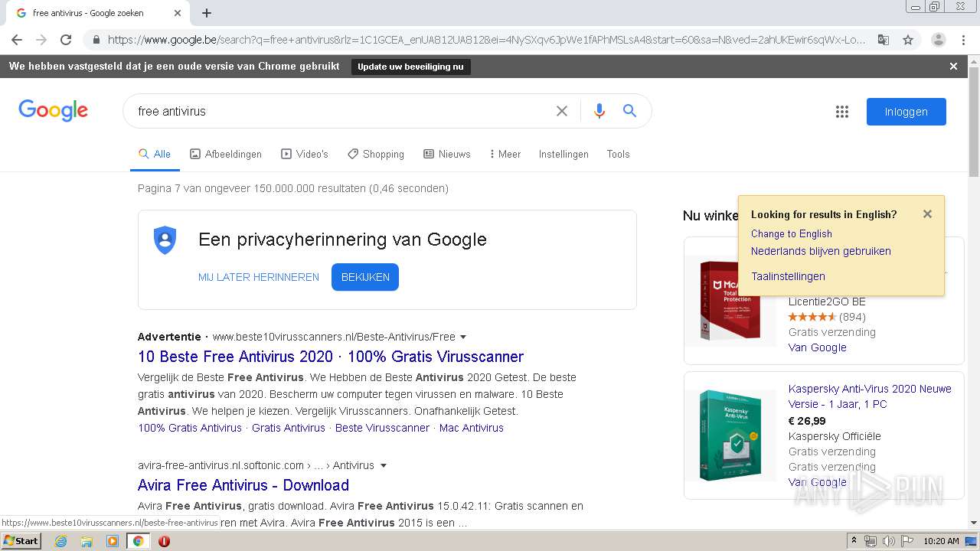Click the Kaspersky Anti-Virus product image
The height and width of the screenshot is (551, 980).
pos(731,435)
